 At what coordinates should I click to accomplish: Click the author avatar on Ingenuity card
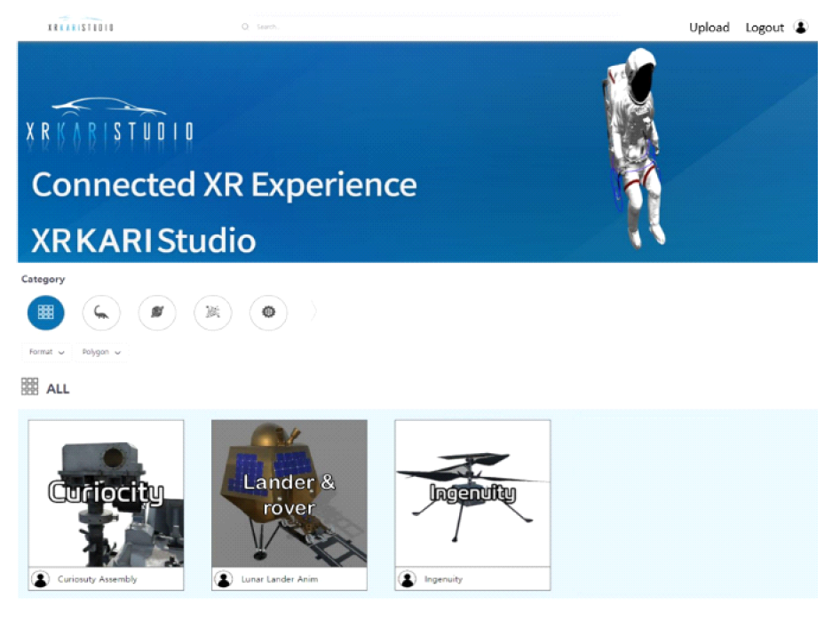408,579
